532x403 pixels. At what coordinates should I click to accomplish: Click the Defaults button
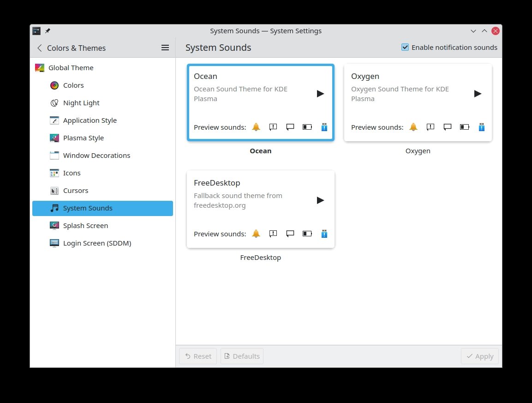(242, 356)
